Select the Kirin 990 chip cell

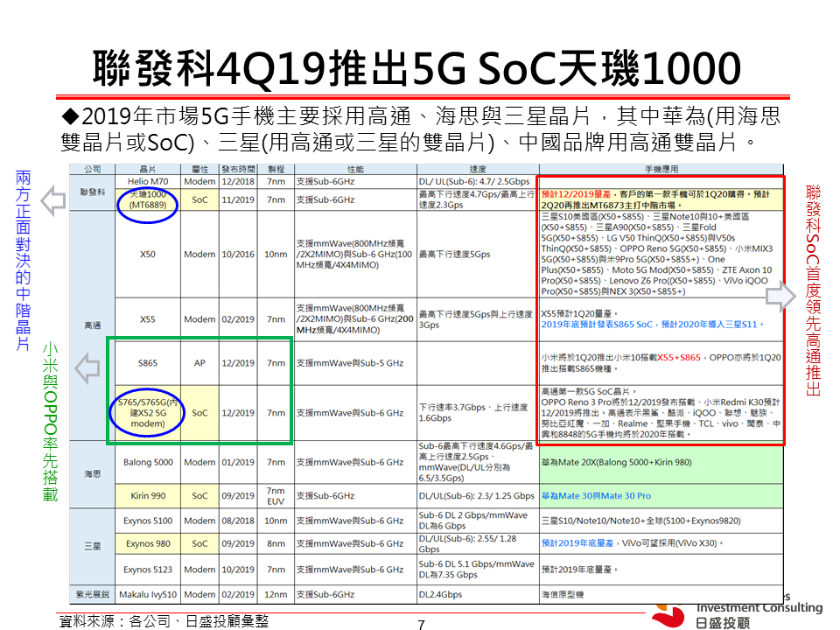(148, 495)
